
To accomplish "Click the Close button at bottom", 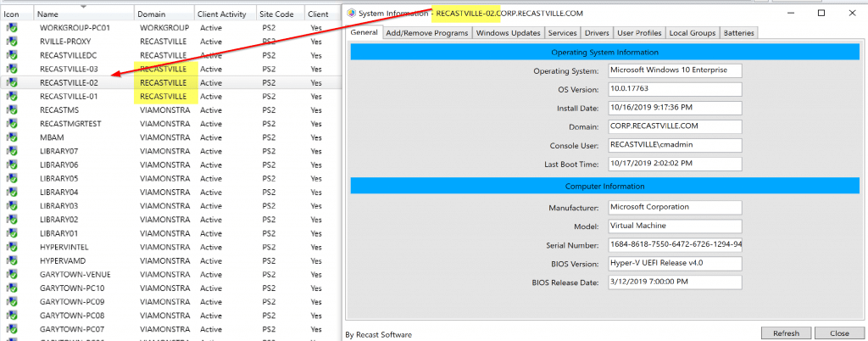I will (x=839, y=333).
